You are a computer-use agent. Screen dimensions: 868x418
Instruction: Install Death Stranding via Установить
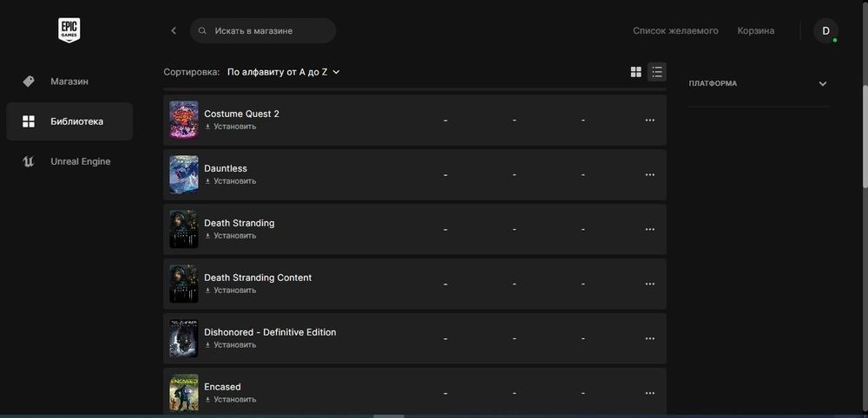click(x=230, y=236)
